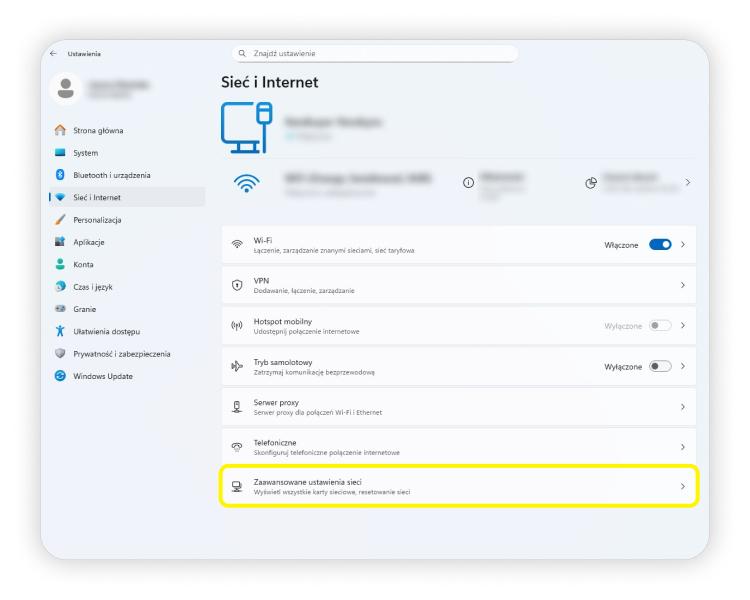Expand the Wi-Fi row chevron
The height and width of the screenshot is (600, 750).
tap(683, 244)
